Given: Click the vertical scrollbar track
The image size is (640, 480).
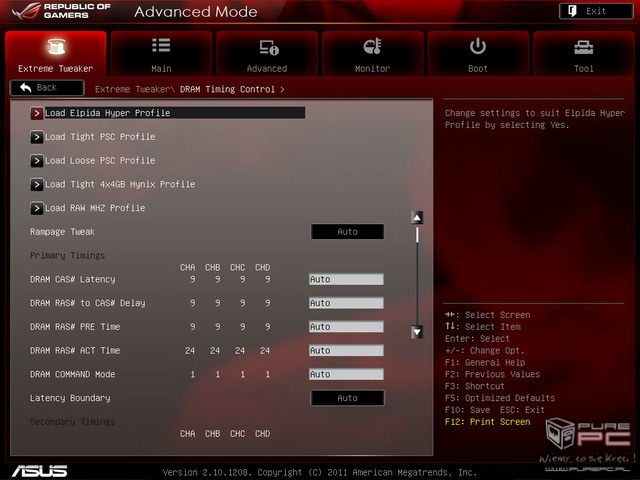Looking at the screenshot, I should click(x=417, y=275).
